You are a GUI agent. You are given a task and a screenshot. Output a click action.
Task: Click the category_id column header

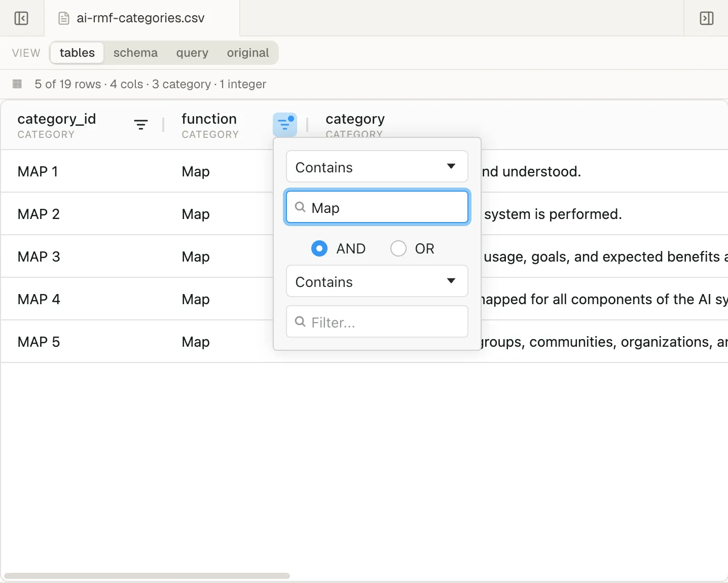(56, 125)
